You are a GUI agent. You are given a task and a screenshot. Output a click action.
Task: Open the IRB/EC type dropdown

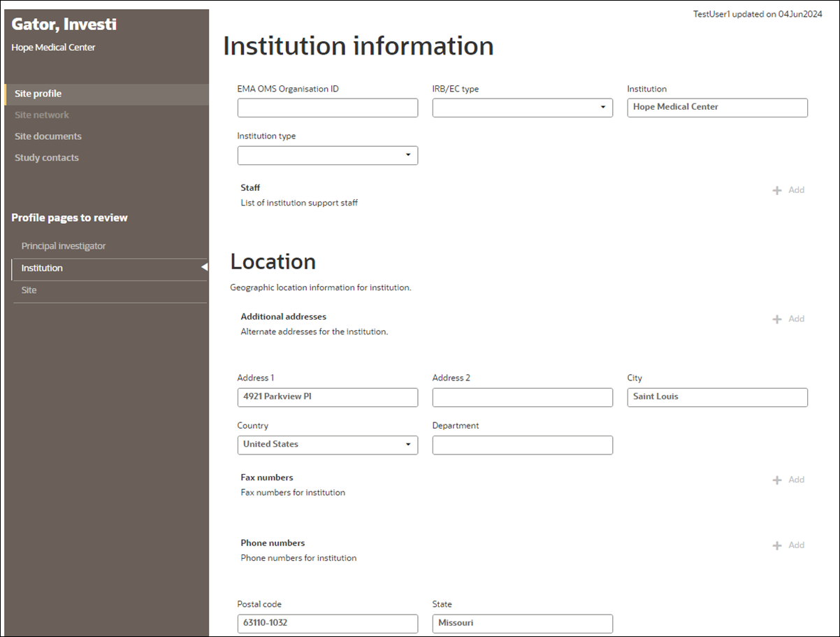click(523, 108)
